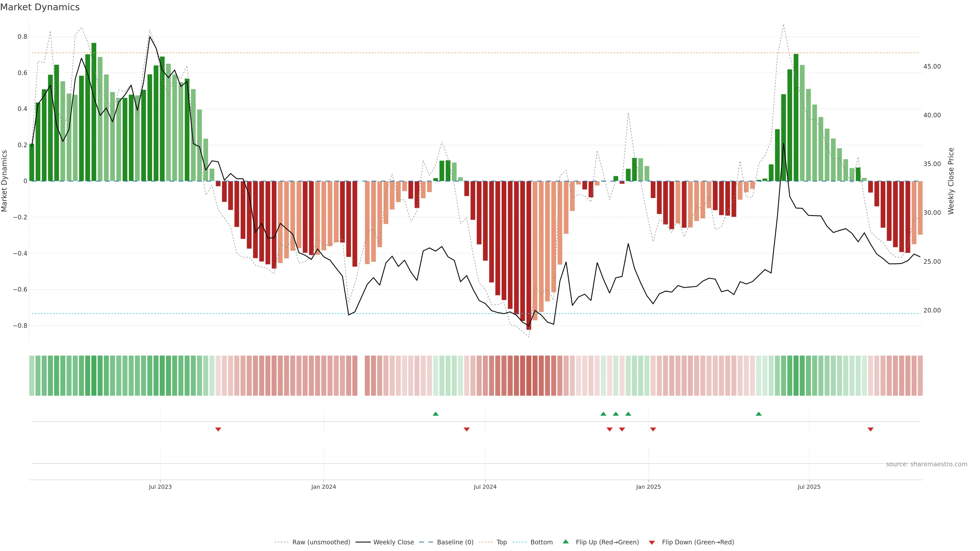Click the first red flip-down marker after Jul 2023
The height and width of the screenshot is (551, 980).
coord(218,429)
